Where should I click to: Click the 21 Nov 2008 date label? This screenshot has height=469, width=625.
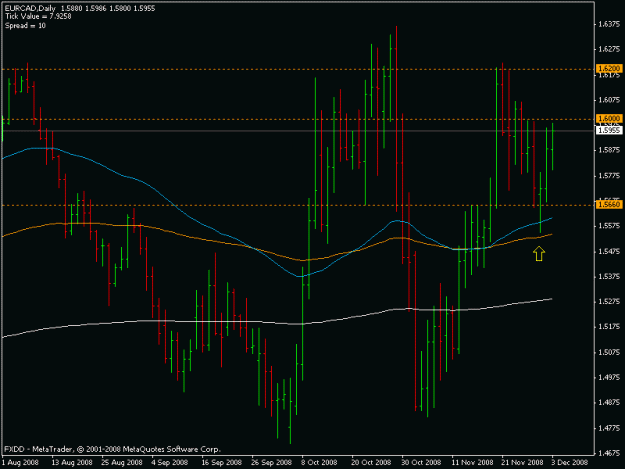522,462
